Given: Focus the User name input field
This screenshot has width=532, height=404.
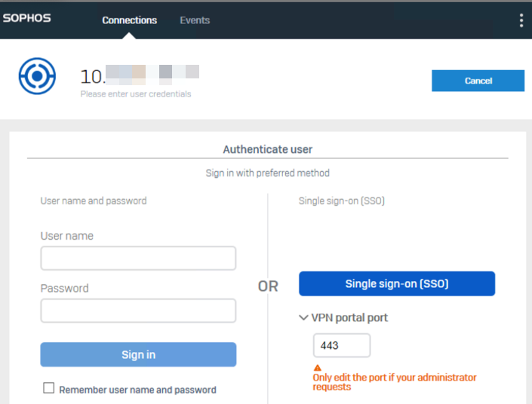Looking at the screenshot, I should point(138,259).
